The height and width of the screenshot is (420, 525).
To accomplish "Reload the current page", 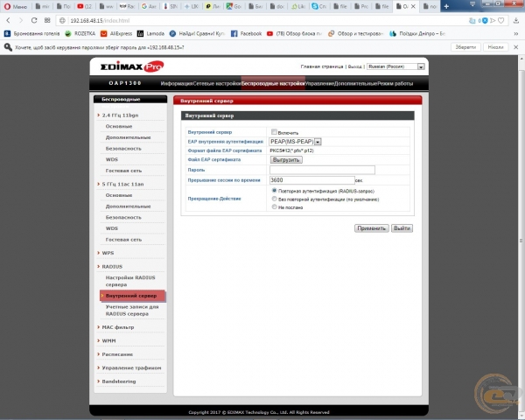I will click(34, 20).
